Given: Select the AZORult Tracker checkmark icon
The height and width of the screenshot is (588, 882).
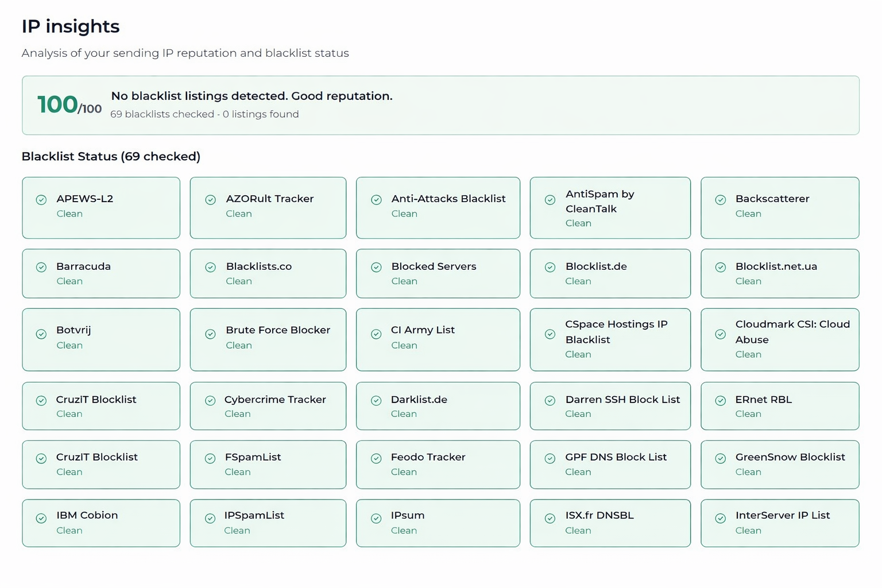Looking at the screenshot, I should pyautogui.click(x=211, y=200).
